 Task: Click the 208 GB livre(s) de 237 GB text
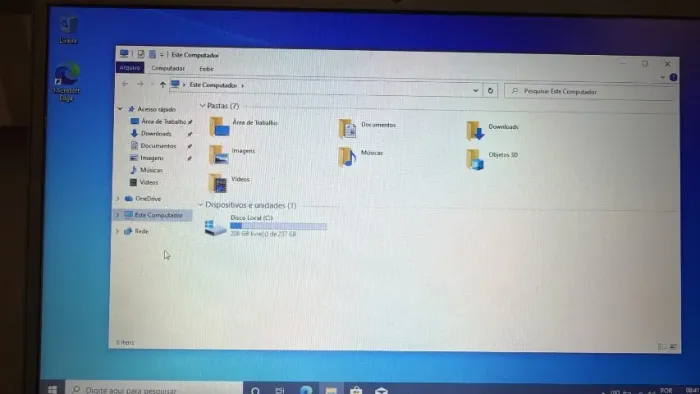(263, 233)
